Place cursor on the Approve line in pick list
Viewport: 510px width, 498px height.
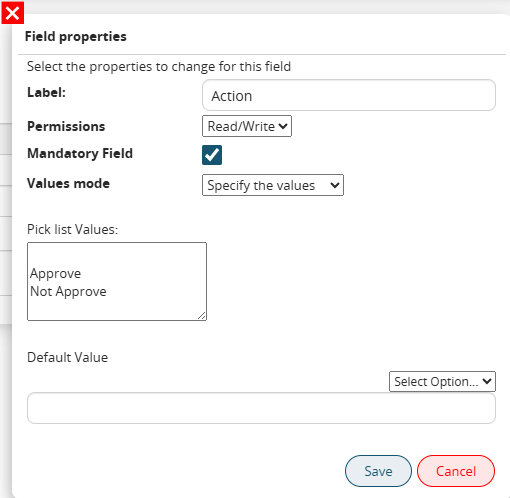pyautogui.click(x=55, y=274)
